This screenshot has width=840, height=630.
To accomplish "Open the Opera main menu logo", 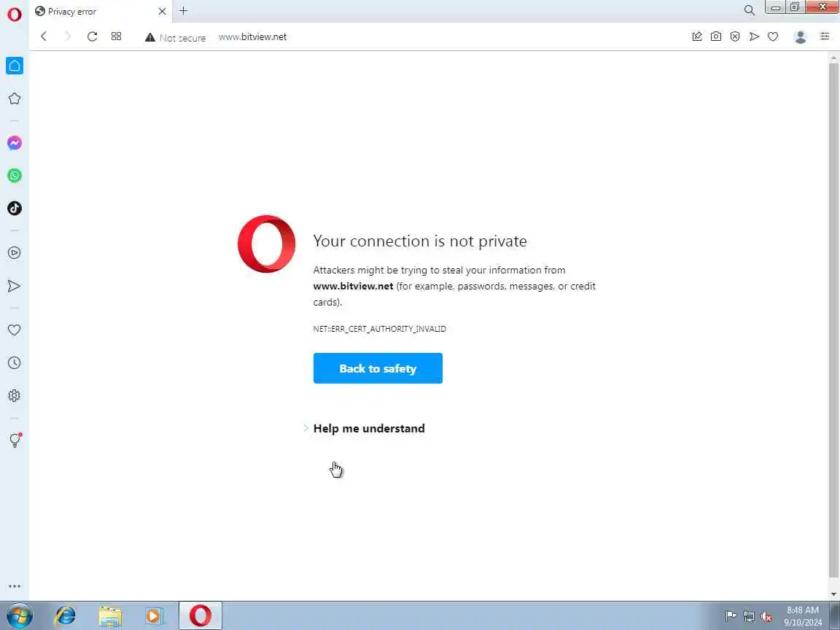I will (x=15, y=13).
